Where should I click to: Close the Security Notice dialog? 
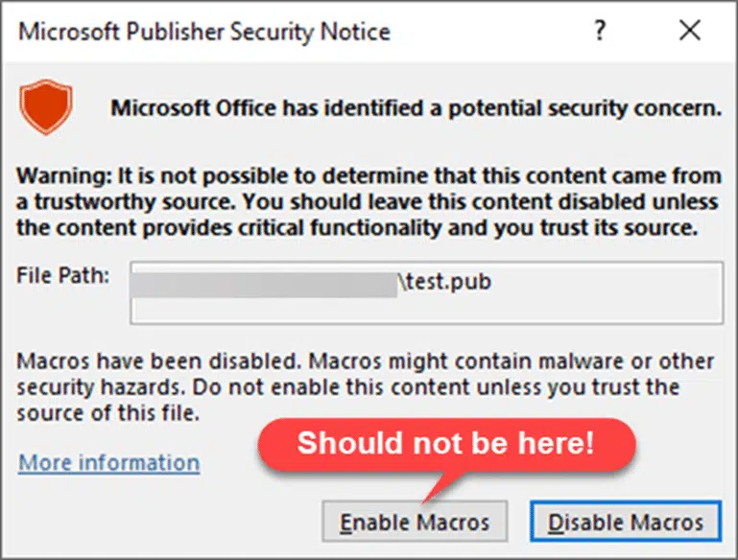[689, 31]
